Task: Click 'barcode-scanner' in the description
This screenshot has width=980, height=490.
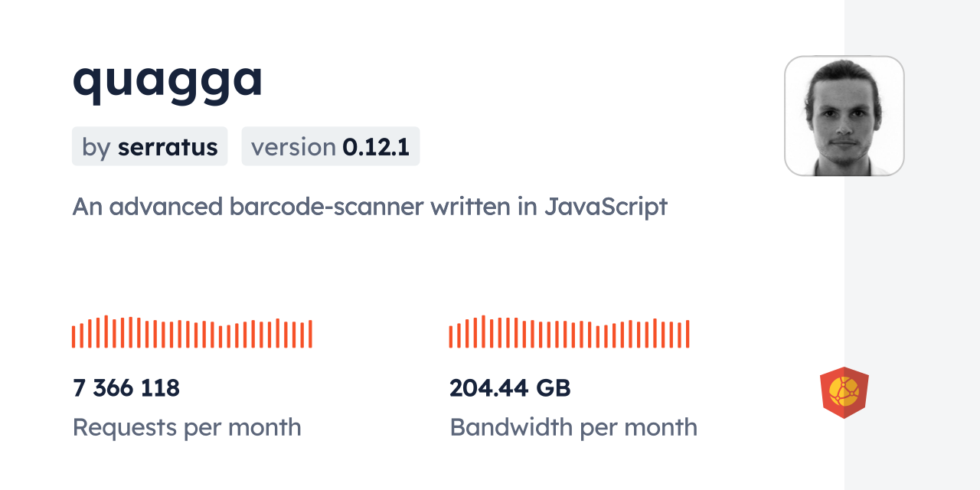Action: click(326, 207)
